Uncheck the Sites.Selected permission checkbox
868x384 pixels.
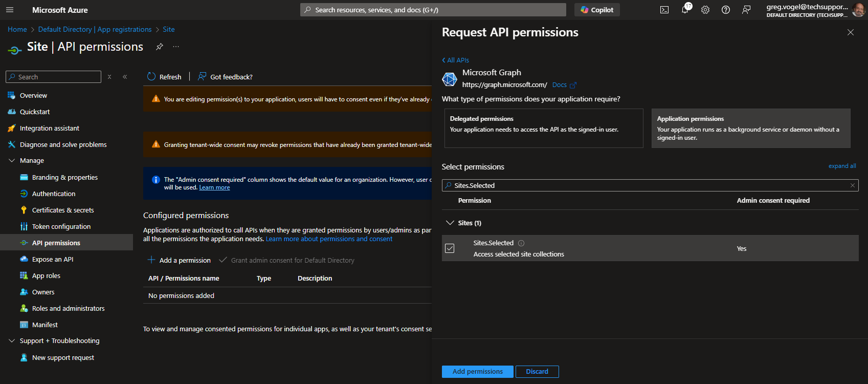(x=450, y=248)
